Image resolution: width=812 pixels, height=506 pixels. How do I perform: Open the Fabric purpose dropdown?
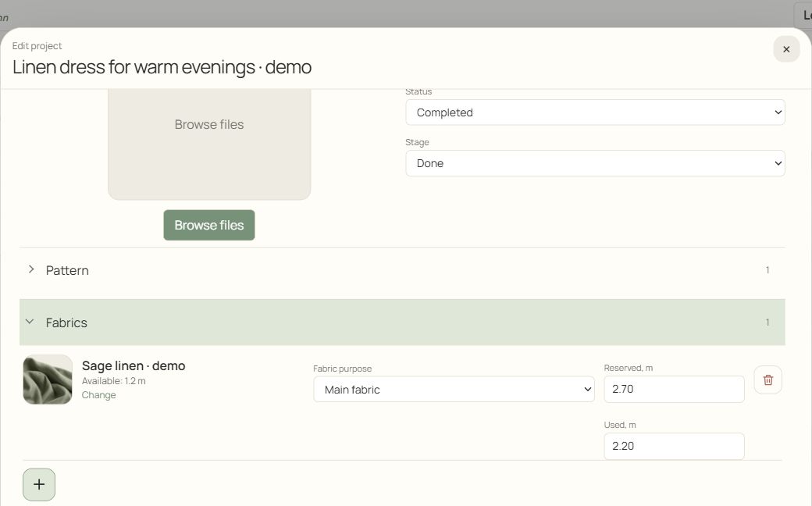454,390
